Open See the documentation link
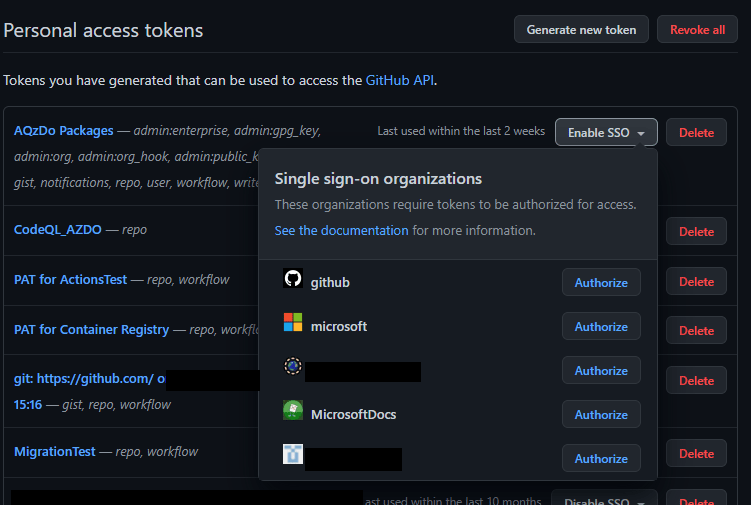 pyautogui.click(x=341, y=230)
